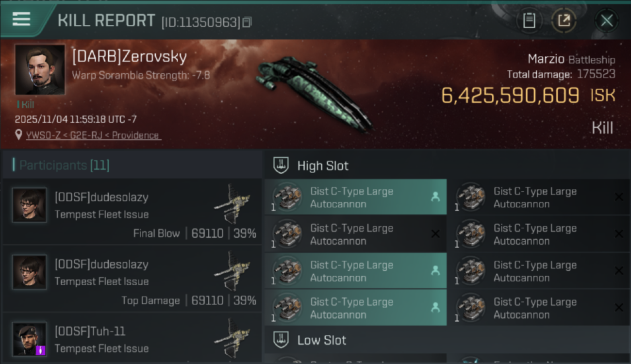Click the clipboard icon in header
Viewport: 631px width, 364px height.
click(x=529, y=20)
